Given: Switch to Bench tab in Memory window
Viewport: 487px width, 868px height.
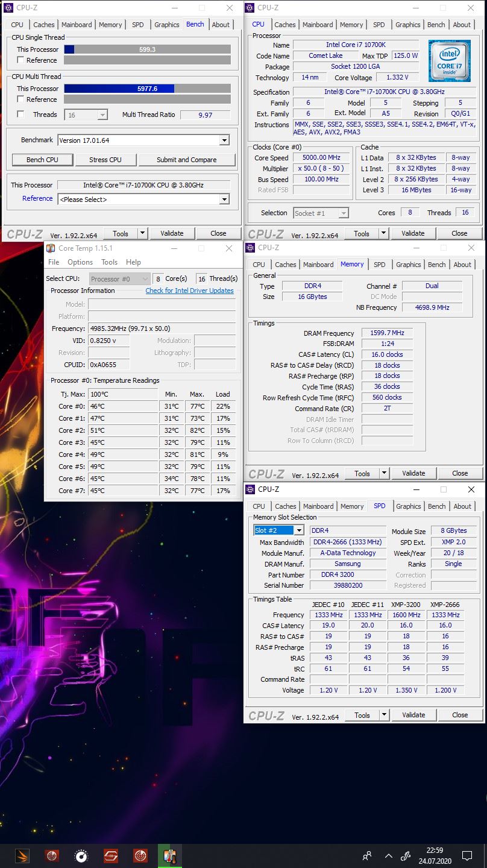Looking at the screenshot, I should [436, 265].
